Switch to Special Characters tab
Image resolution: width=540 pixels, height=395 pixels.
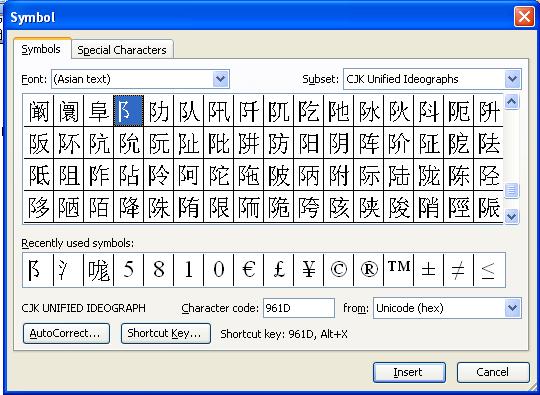(122, 50)
